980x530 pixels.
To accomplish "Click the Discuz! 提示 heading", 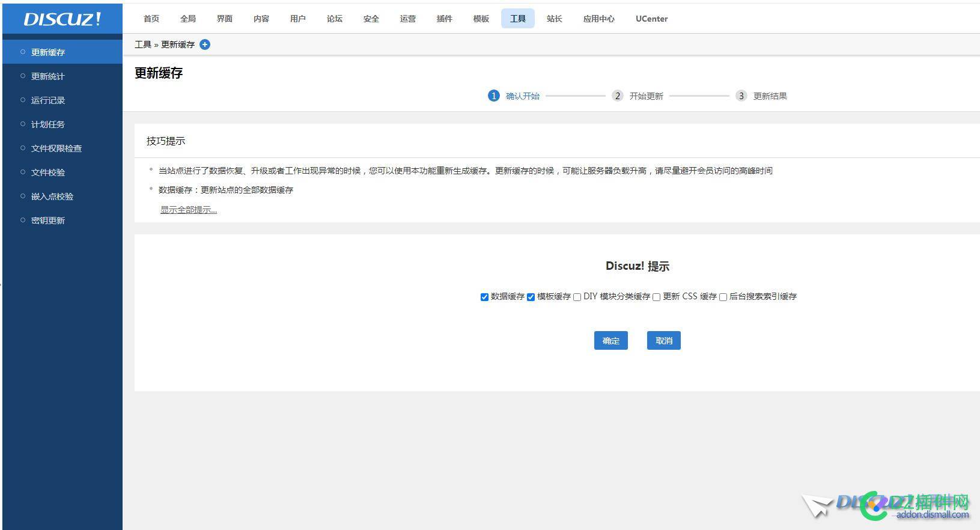I will click(638, 266).
